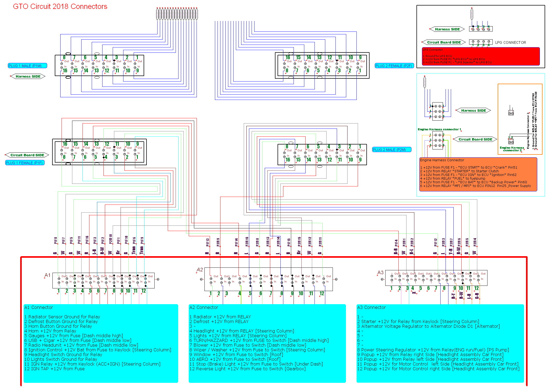Click '12 Popup +12V for Motor Control right Side'
The height and width of the screenshot is (392, 553).
pos(438,369)
